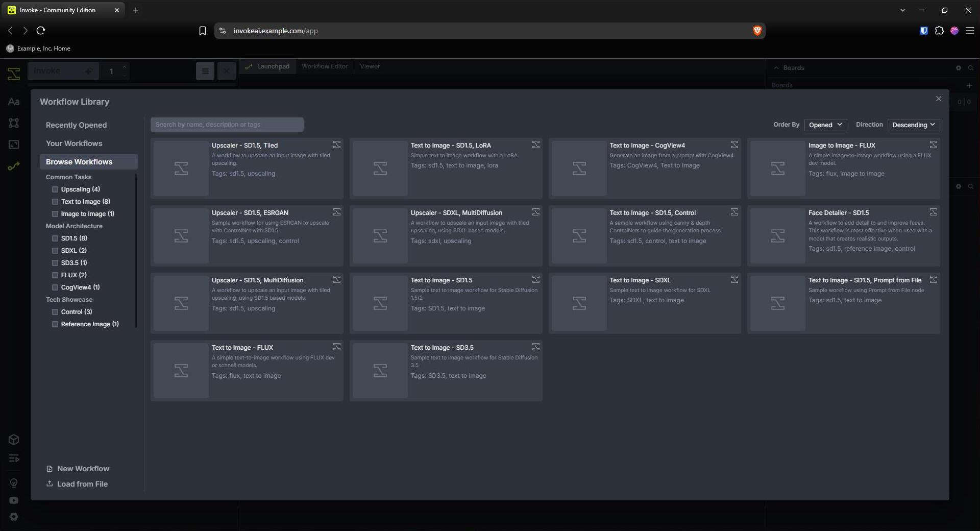Open the Face Detailer - SD1.5 corner icon
This screenshot has height=531, width=980.
coord(934,212)
